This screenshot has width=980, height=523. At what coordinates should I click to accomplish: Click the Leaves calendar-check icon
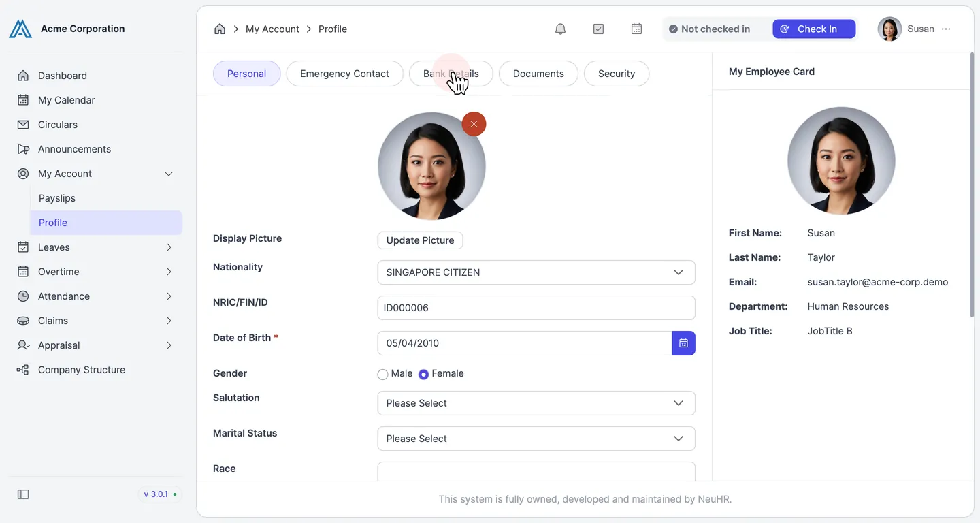[23, 247]
